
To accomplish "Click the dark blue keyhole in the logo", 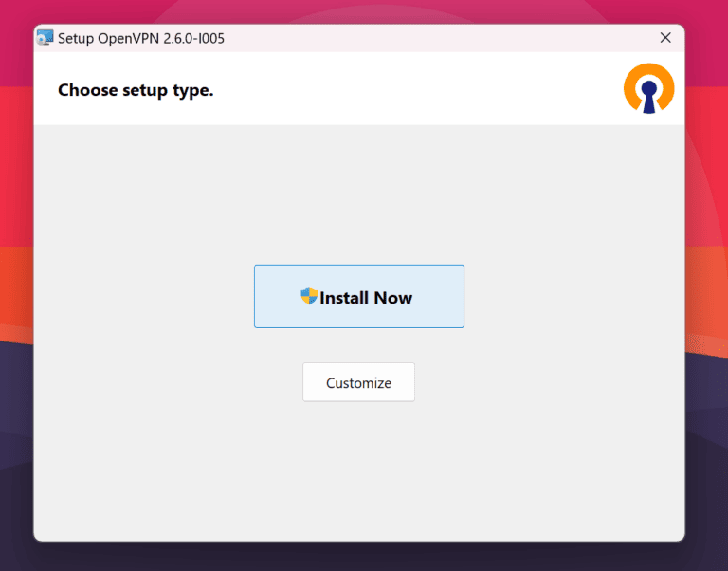I will (648, 95).
